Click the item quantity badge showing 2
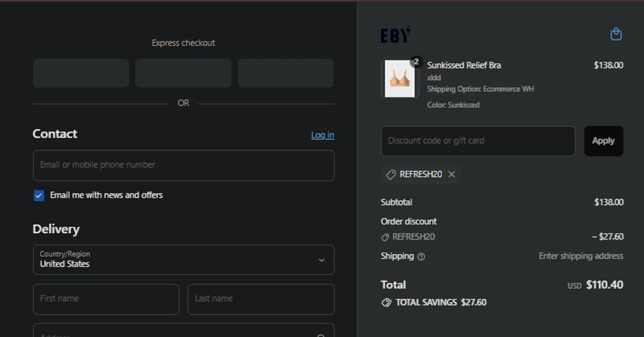This screenshot has height=337, width=644. pyautogui.click(x=416, y=62)
